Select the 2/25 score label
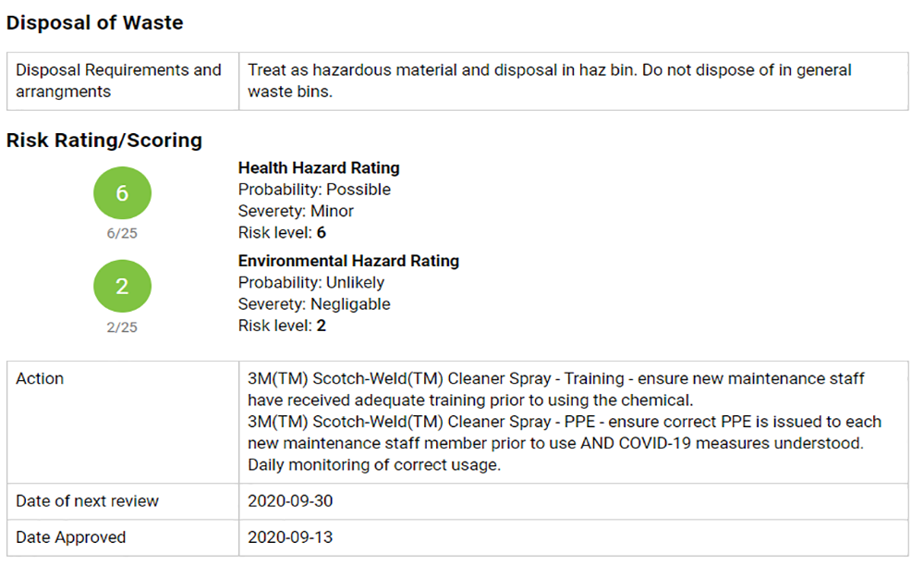Screen dimensions: 924x578 (x=122, y=327)
